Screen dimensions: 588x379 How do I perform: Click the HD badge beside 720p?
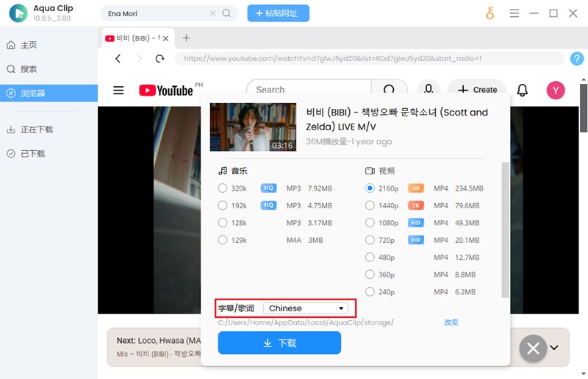point(416,240)
